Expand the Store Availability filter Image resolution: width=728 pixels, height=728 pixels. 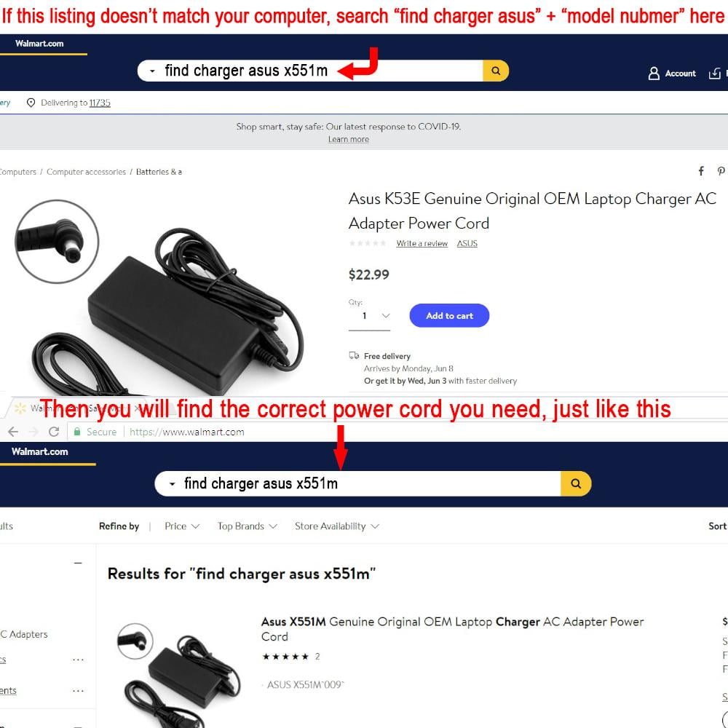coord(337,526)
